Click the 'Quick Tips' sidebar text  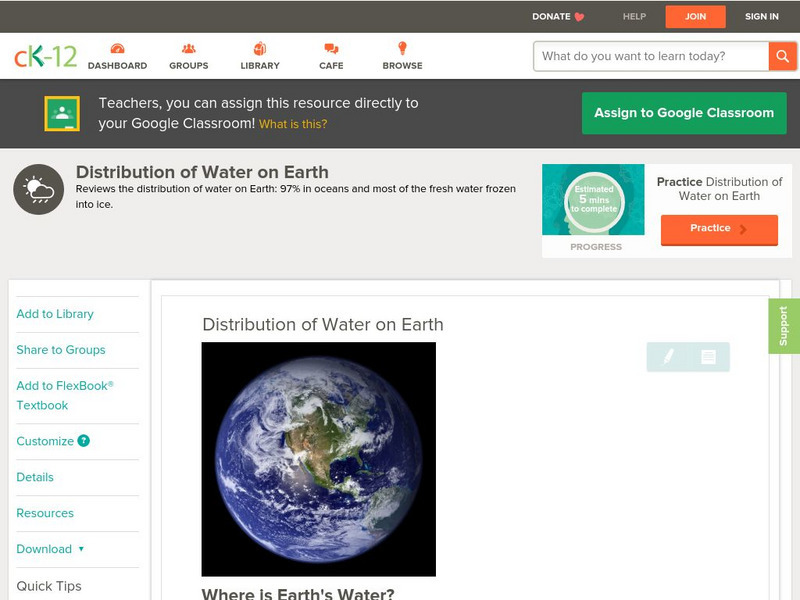point(49,586)
